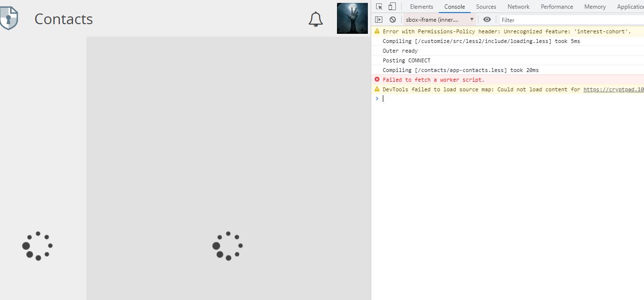Screen dimensions: 644x300
Task: Expand the console sidebar panel icon
Action: coord(378,19)
